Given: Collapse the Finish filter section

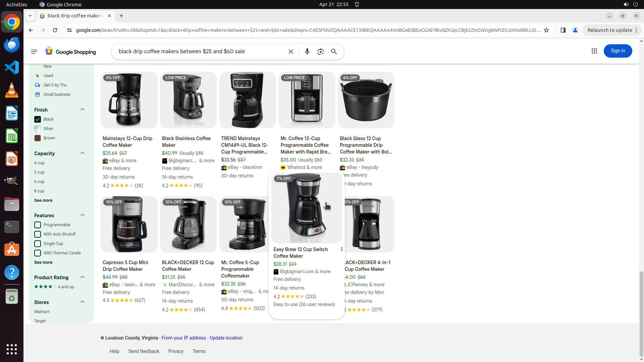Looking at the screenshot, I should pos(82,110).
